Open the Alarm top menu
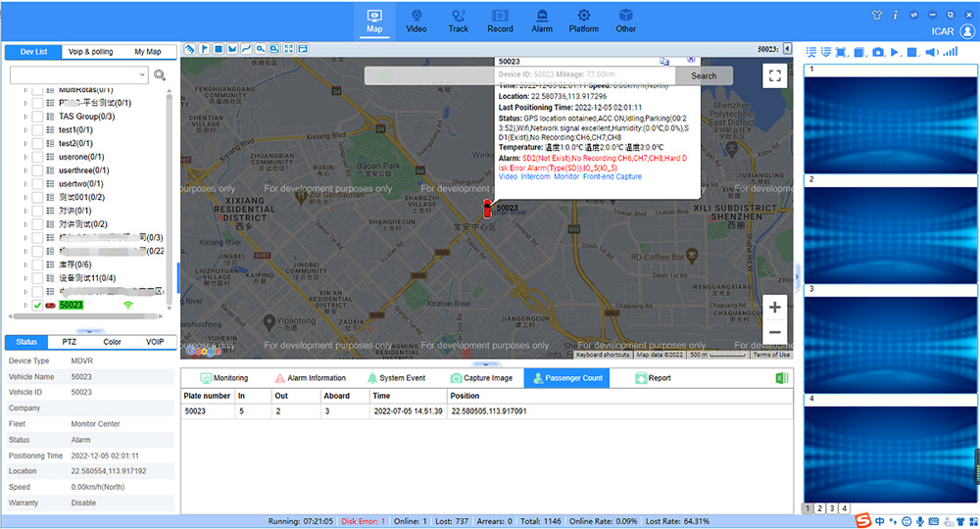The height and width of the screenshot is (529, 980). [x=542, y=22]
